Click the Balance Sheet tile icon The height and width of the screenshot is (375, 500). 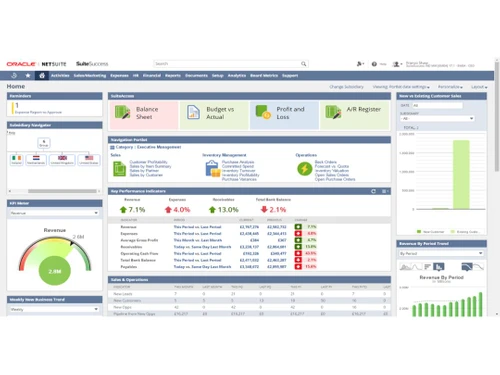pyautogui.click(x=122, y=112)
